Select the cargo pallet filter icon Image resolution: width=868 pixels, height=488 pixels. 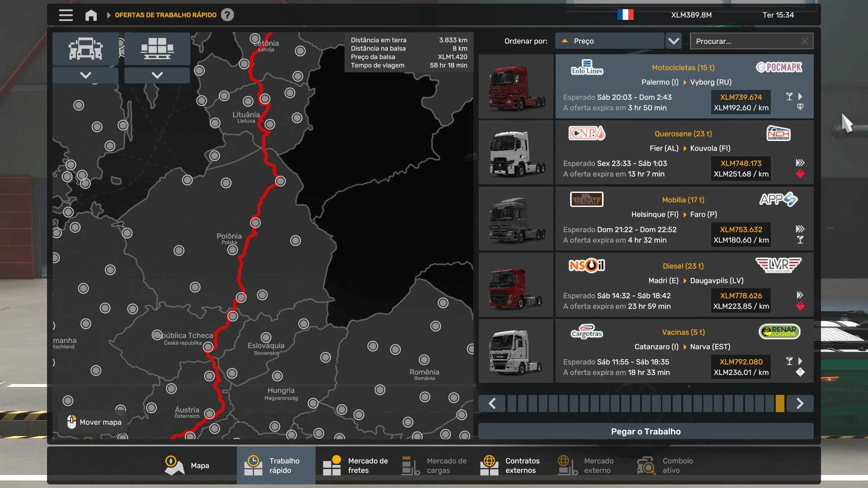[x=157, y=48]
